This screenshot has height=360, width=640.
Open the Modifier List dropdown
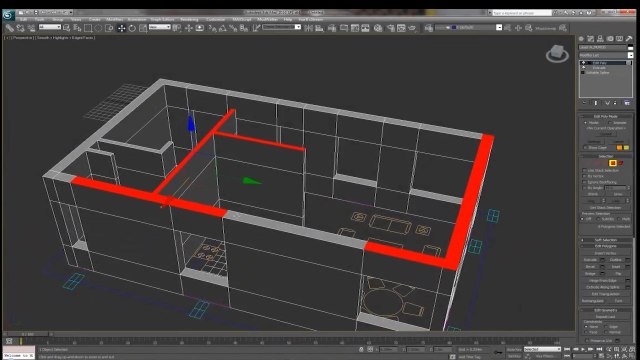(606, 55)
